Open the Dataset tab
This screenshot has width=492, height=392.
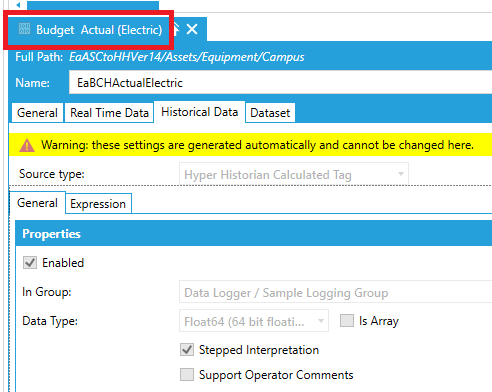point(270,113)
